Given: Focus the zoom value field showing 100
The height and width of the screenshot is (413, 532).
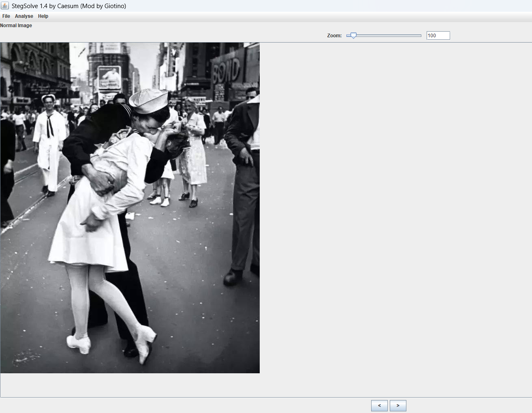Looking at the screenshot, I should (x=438, y=36).
